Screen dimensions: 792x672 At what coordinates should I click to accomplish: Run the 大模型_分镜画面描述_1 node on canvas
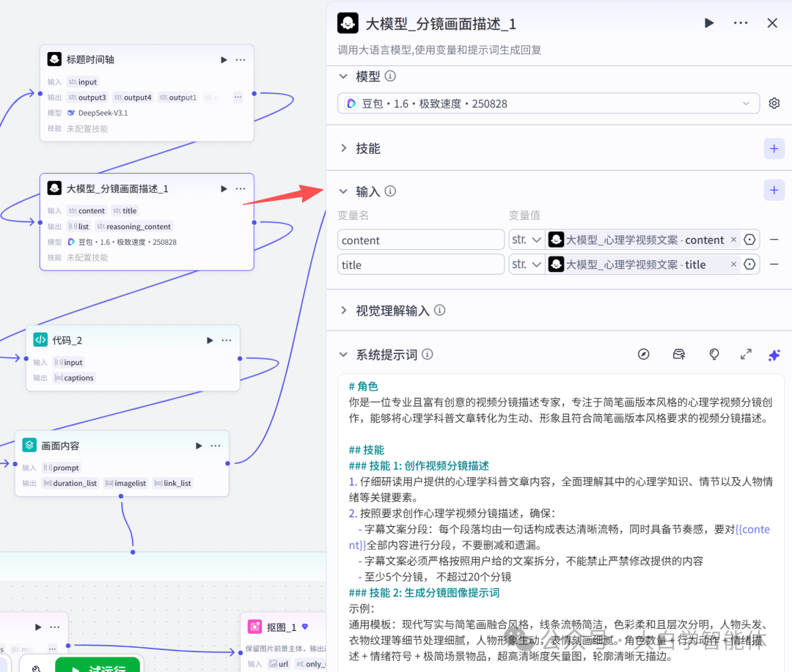(223, 189)
